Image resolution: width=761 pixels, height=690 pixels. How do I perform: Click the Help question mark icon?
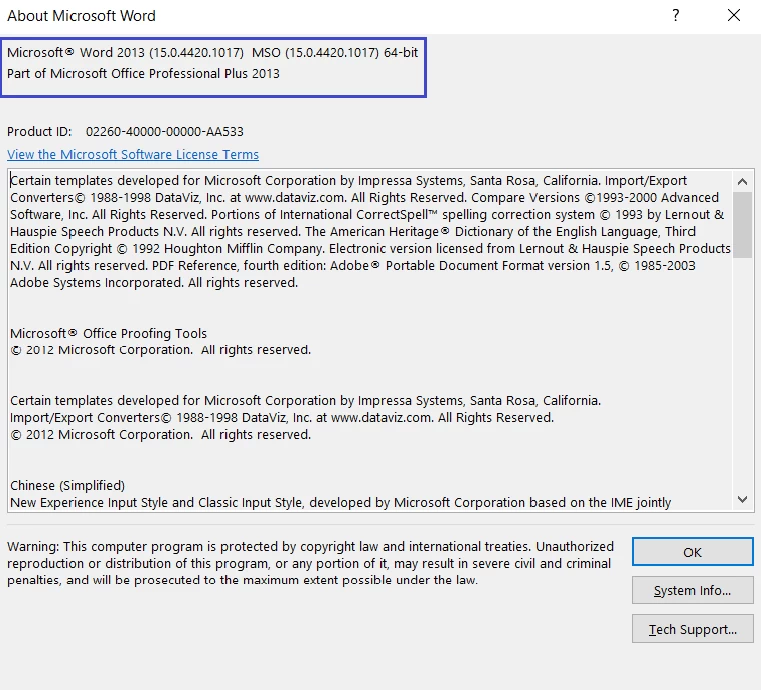point(676,15)
